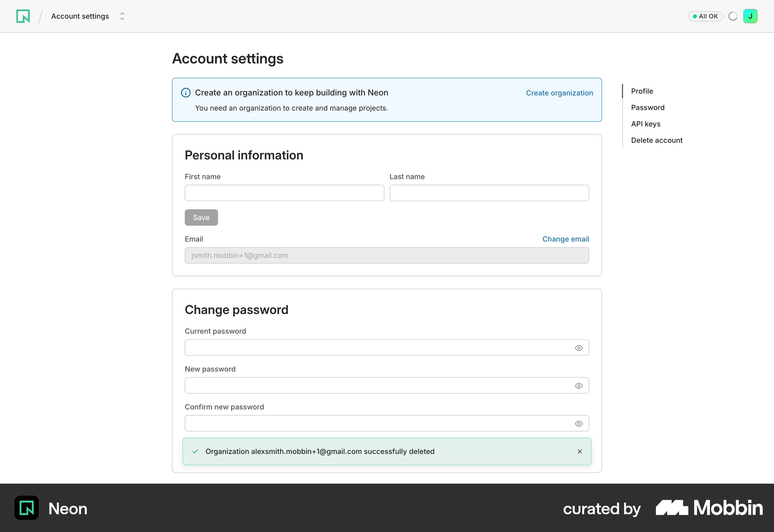Go to Password section in side nav
The image size is (774, 532).
[x=647, y=108]
